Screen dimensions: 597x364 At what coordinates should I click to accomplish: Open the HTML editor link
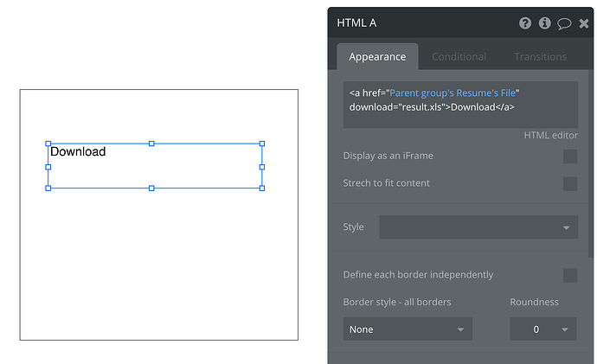(x=550, y=136)
